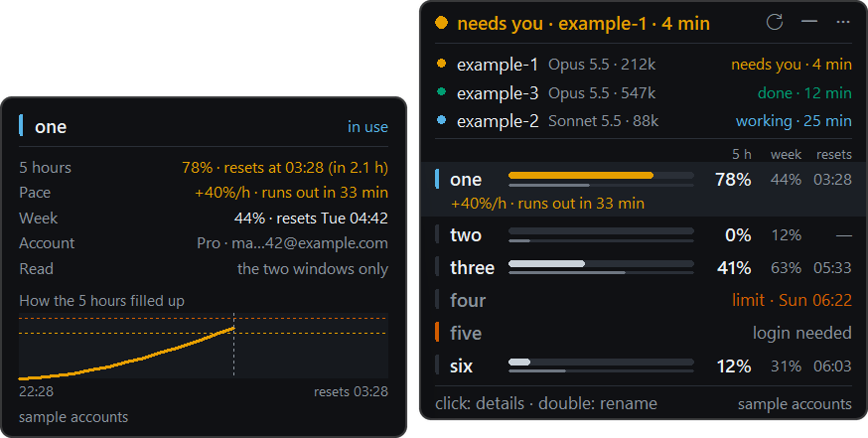The height and width of the screenshot is (438, 868).
Task: Click the 41% value for account three
Action: [734, 268]
